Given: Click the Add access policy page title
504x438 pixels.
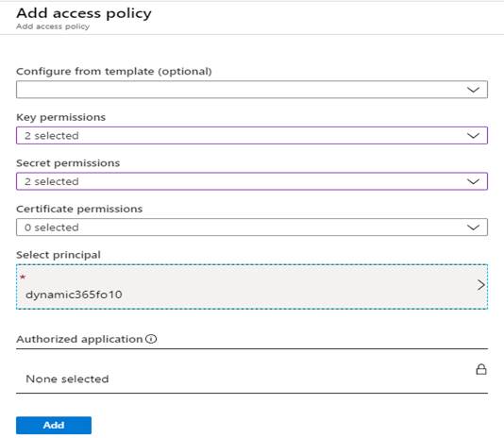Looking at the screenshot, I should click(84, 13).
